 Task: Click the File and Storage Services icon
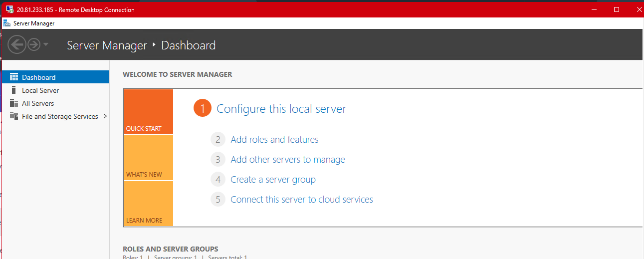click(x=14, y=116)
